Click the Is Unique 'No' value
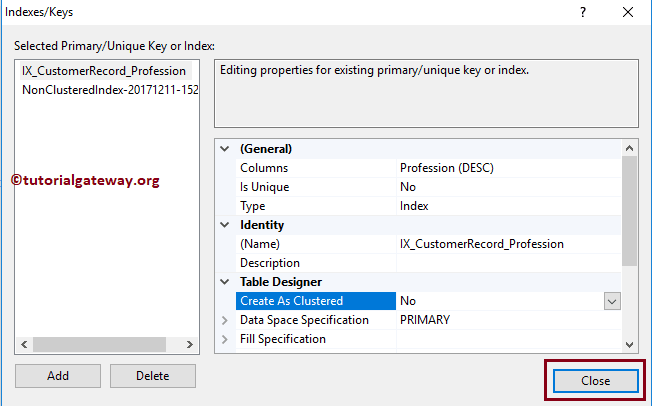This screenshot has width=652, height=406. point(408,187)
